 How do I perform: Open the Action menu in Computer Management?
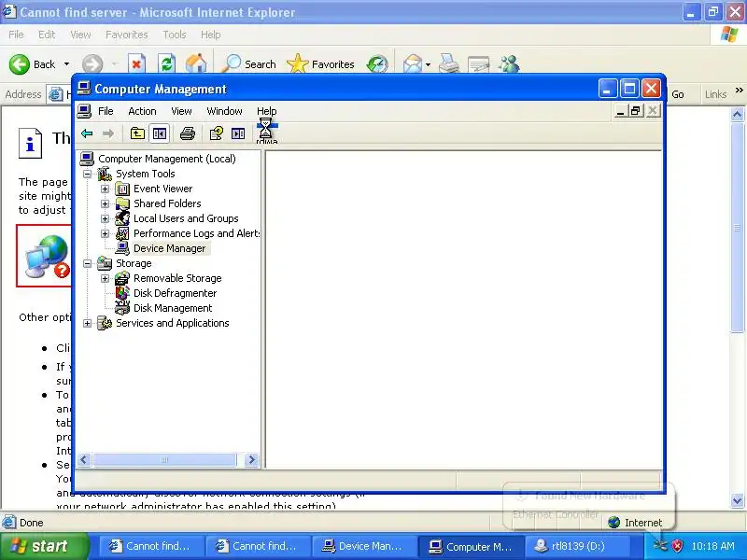[142, 111]
